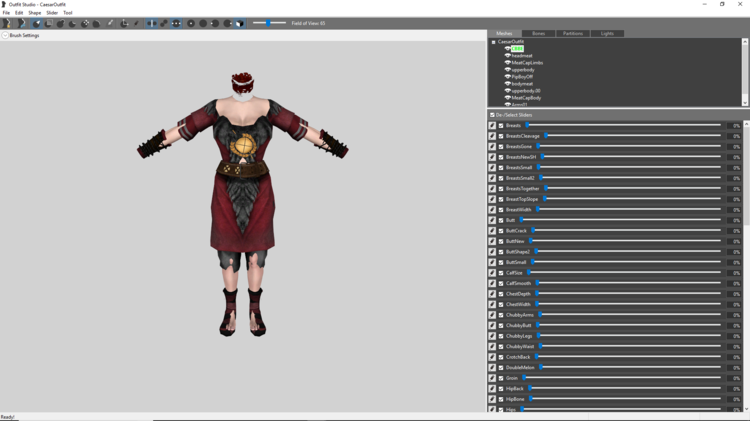Click edit pencil for Groin slider
Viewport: 750px width, 421px height.
492,378
